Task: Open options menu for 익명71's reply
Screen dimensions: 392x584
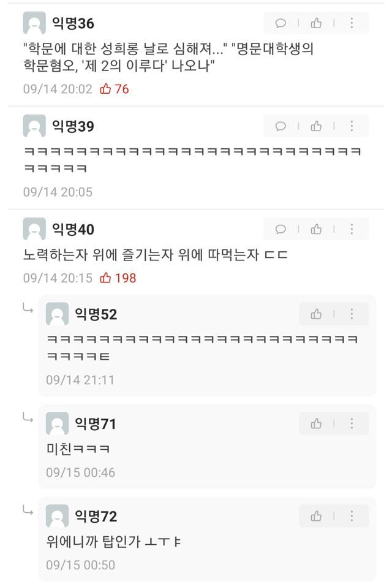Action: (352, 423)
